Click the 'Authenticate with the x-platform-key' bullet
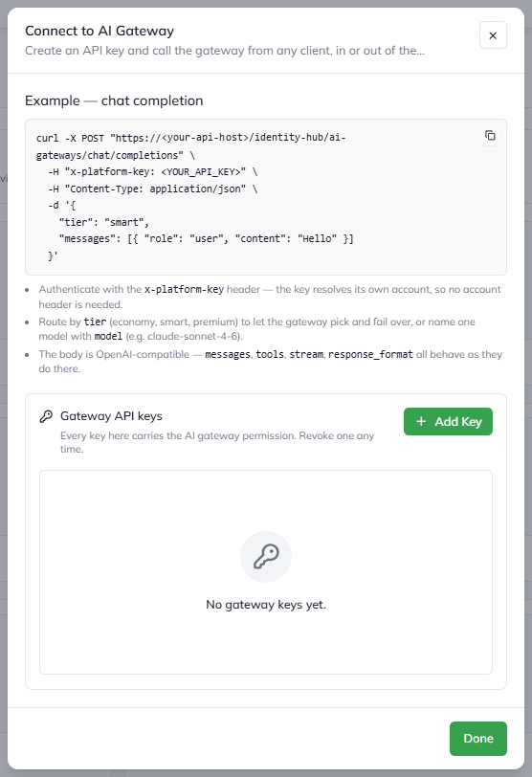This screenshot has width=532, height=777. click(270, 297)
